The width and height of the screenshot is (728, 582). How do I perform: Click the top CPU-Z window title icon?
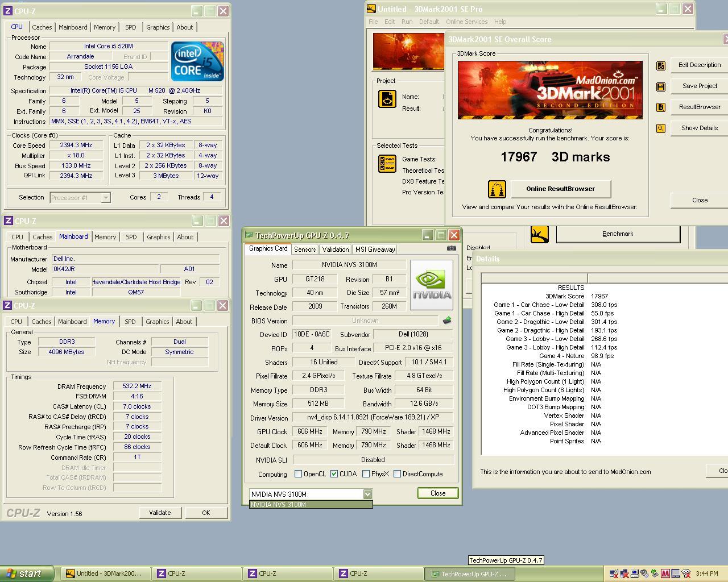[8, 11]
